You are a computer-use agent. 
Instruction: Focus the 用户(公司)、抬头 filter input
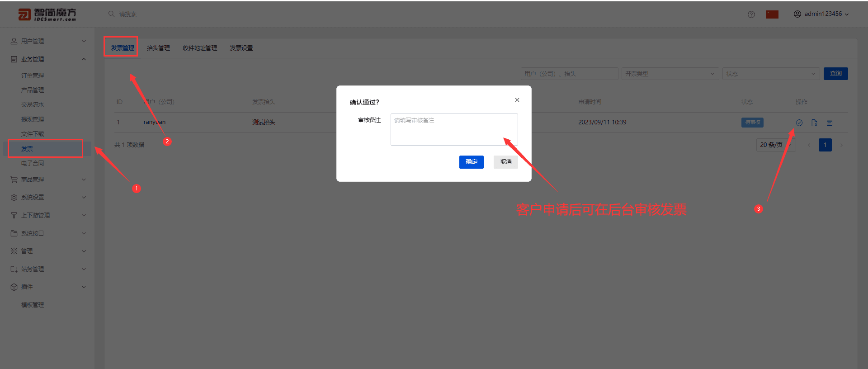pos(570,74)
